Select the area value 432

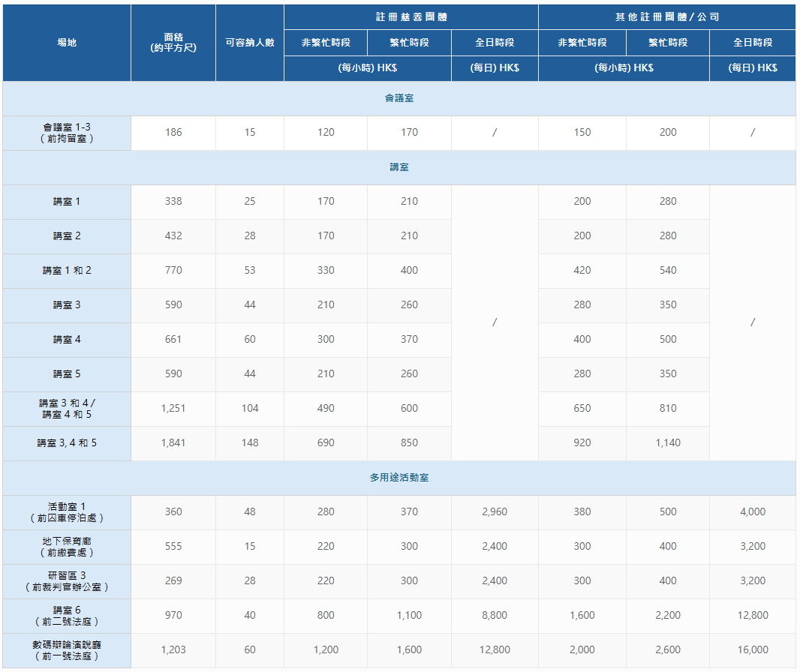[x=173, y=236]
